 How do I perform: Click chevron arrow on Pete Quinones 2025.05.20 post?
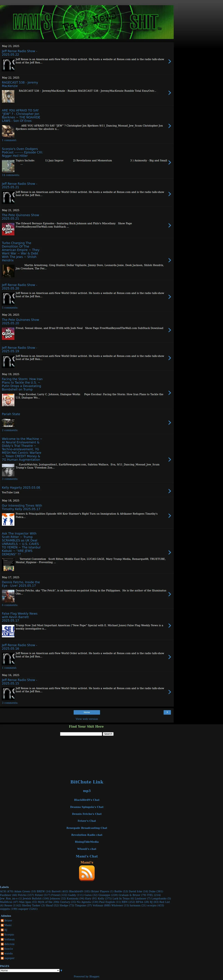point(170,330)
